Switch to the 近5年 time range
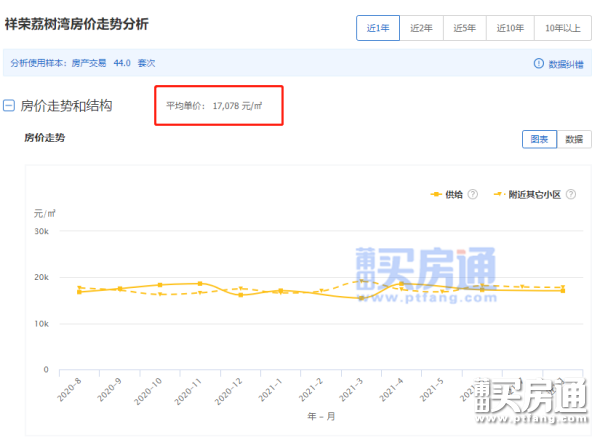This screenshot has width=600, height=440. coord(465,28)
